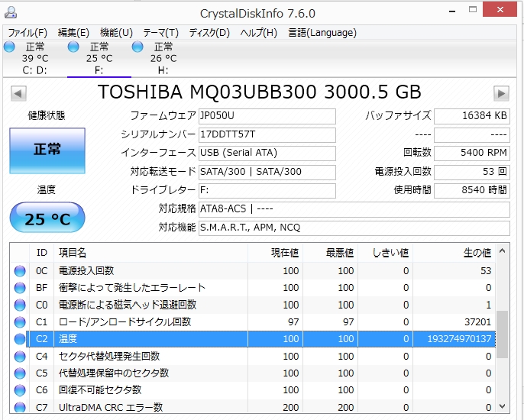Click the 25 °C temperature button
This screenshot has height=420, width=524.
click(47, 218)
